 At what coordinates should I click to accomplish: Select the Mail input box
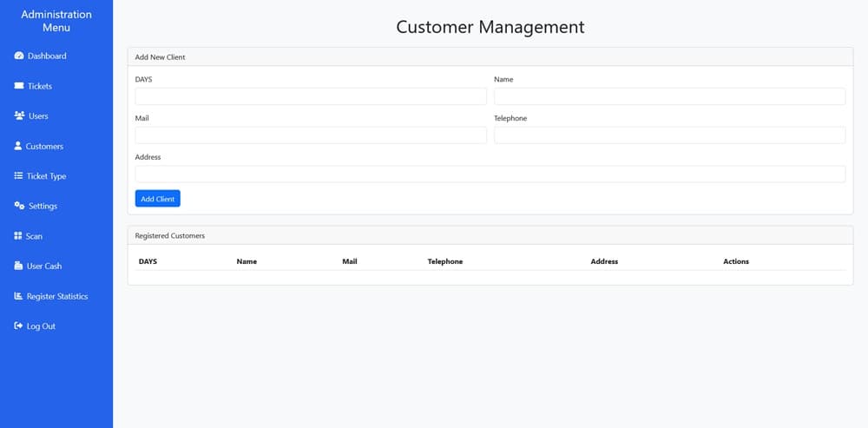pos(311,135)
